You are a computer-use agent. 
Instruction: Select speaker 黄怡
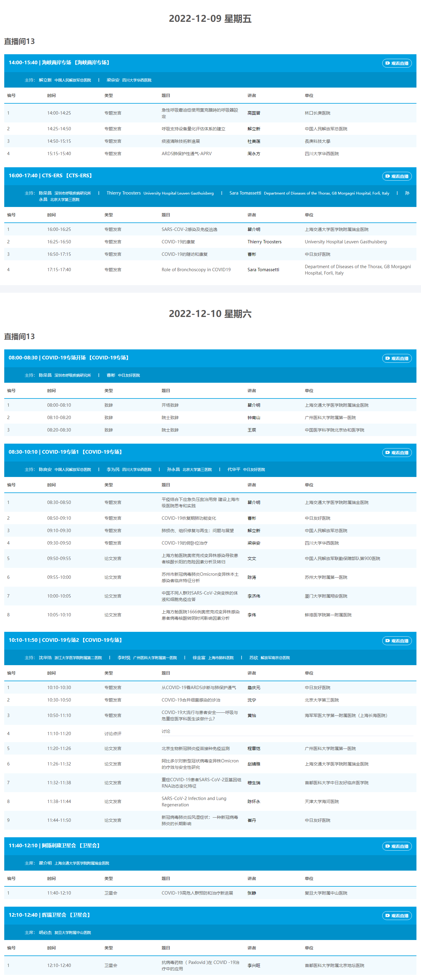click(252, 716)
